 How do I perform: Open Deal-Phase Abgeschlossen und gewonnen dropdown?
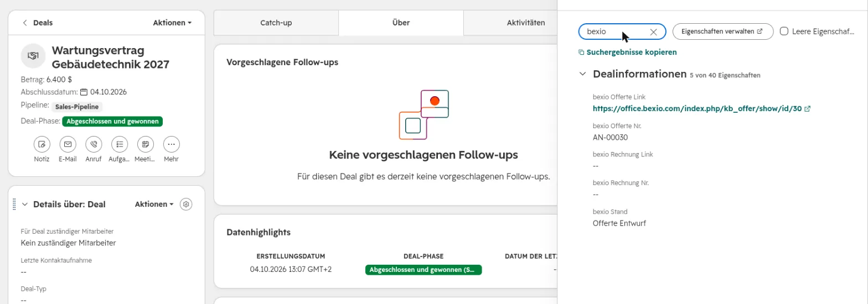112,121
